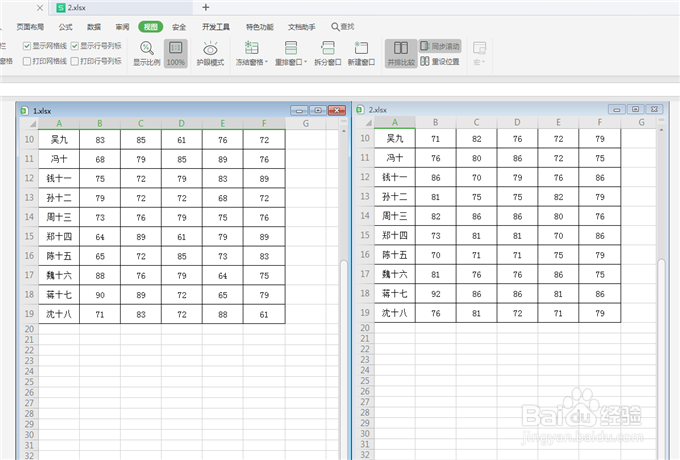680x460 pixels.
Task: Select column F header in 2.xlsx
Action: [x=600, y=122]
